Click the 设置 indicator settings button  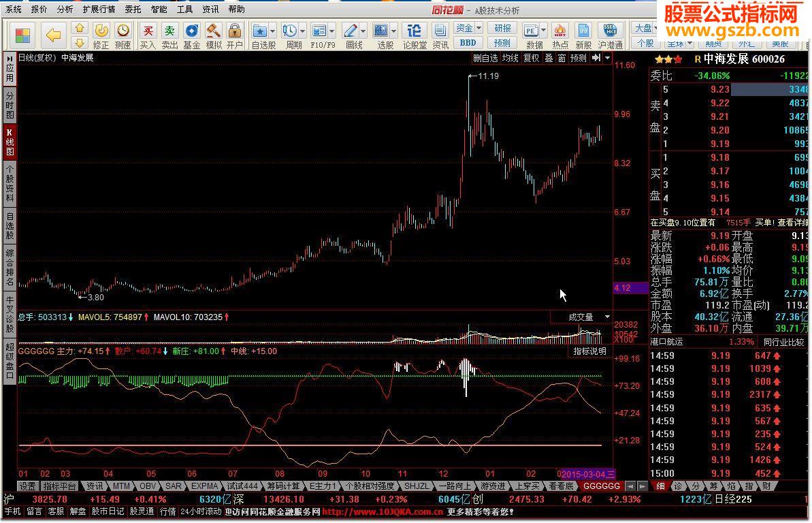(x=27, y=486)
